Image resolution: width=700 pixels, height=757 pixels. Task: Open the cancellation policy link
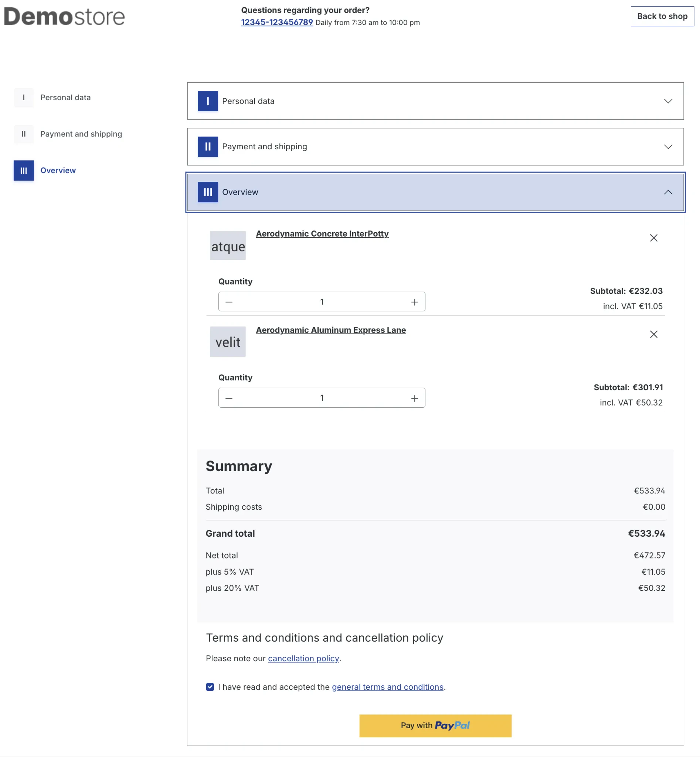pos(303,658)
